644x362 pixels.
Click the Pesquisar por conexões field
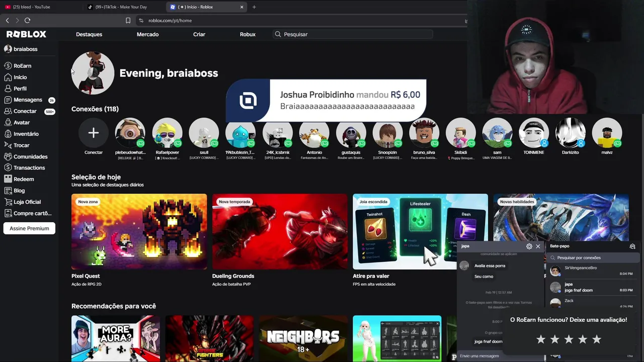click(x=593, y=258)
